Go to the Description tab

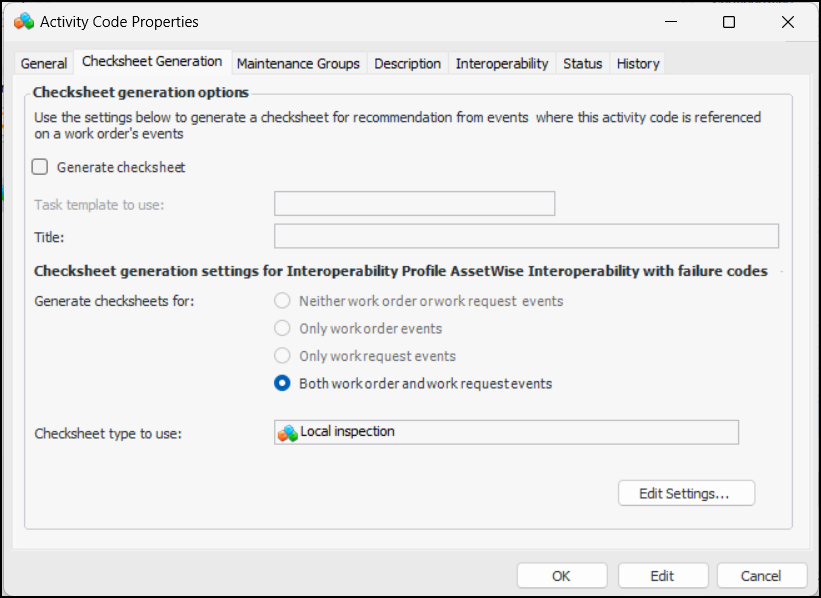click(407, 64)
